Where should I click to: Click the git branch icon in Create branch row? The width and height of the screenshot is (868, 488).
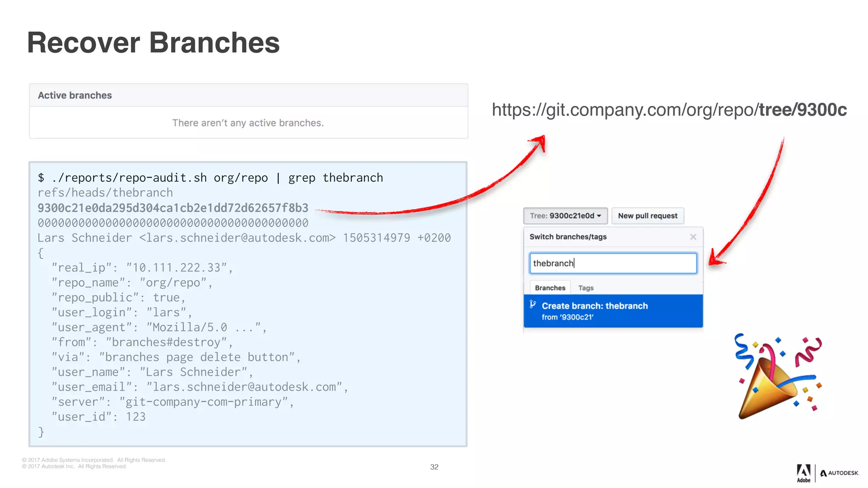(x=533, y=304)
